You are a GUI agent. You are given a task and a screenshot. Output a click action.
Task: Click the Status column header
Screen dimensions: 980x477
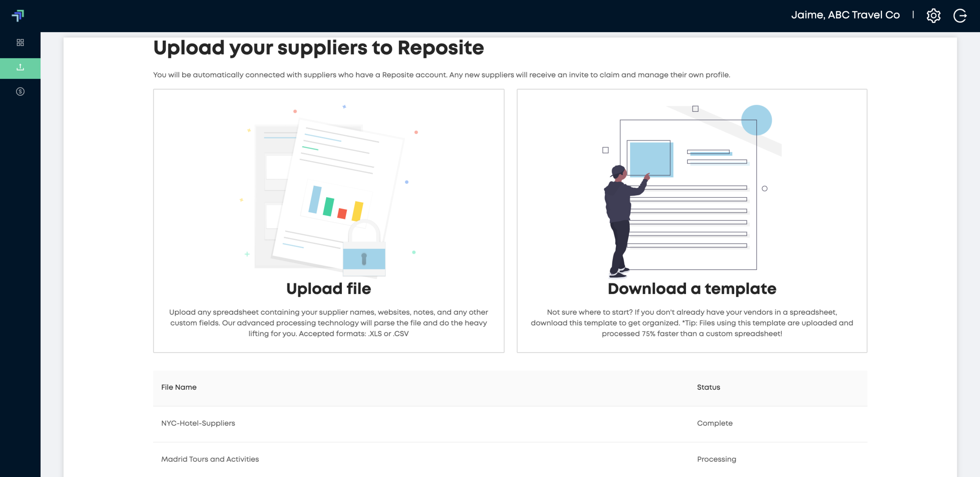(708, 387)
